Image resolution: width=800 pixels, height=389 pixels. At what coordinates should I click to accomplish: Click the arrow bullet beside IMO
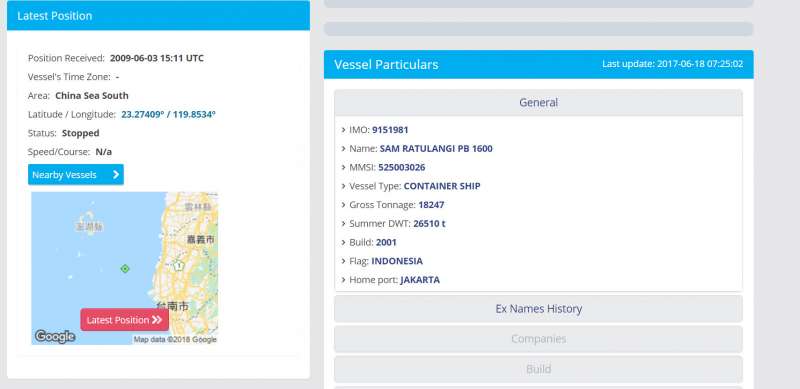click(x=343, y=130)
